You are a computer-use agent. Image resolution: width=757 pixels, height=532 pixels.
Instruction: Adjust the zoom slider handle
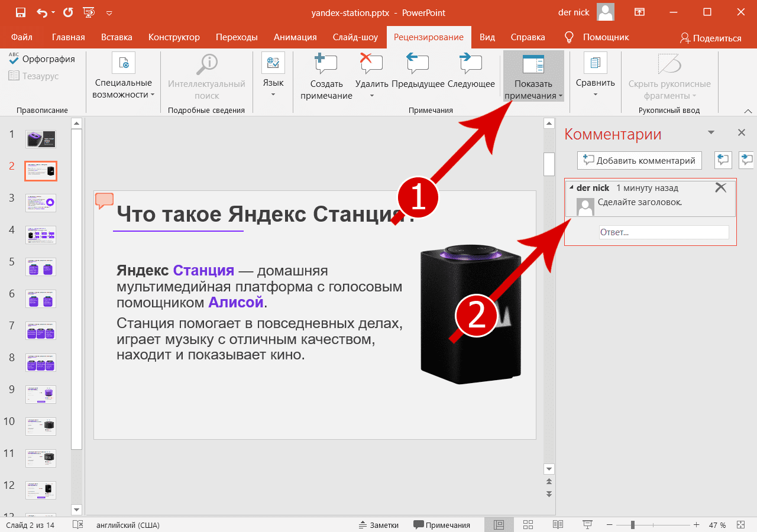pyautogui.click(x=633, y=525)
